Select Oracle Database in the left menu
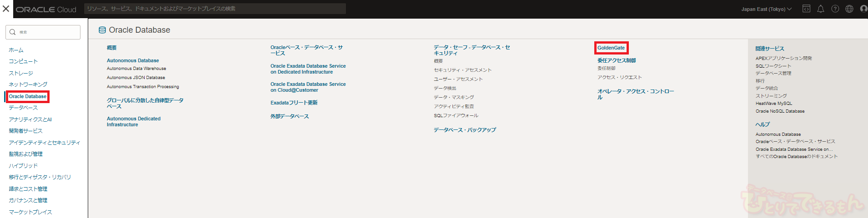 (x=28, y=96)
